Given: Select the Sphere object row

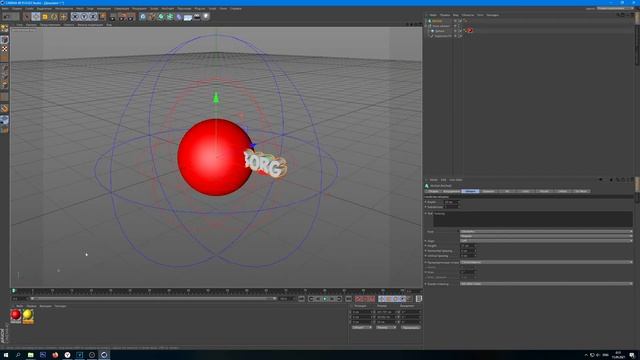Looking at the screenshot, I should [440, 31].
